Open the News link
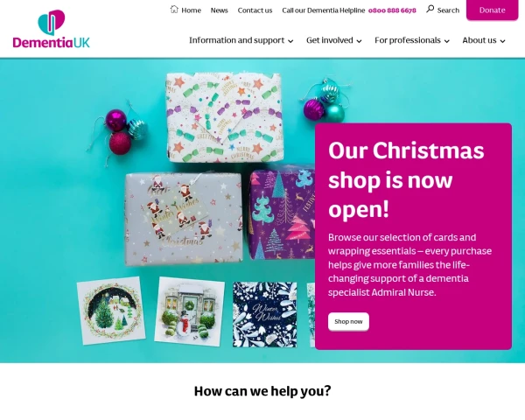The width and height of the screenshot is (525, 420). point(219,10)
